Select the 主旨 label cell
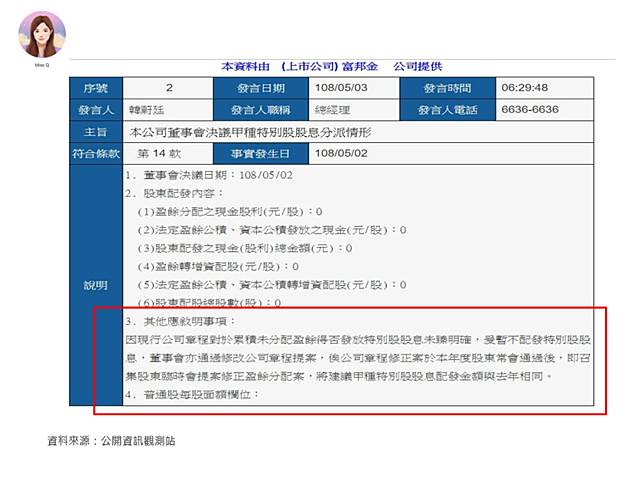This screenshot has width=644, height=483. click(97, 131)
